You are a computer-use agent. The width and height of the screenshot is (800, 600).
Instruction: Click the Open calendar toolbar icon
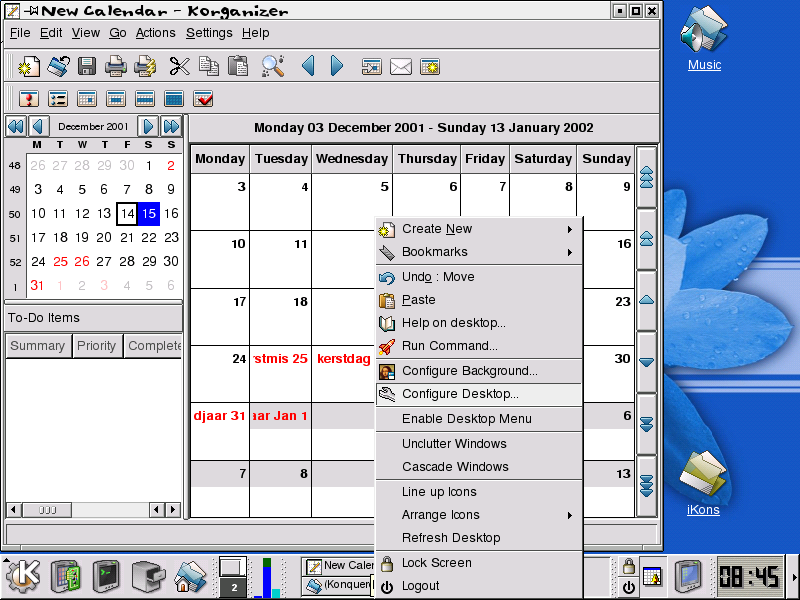tap(58, 66)
